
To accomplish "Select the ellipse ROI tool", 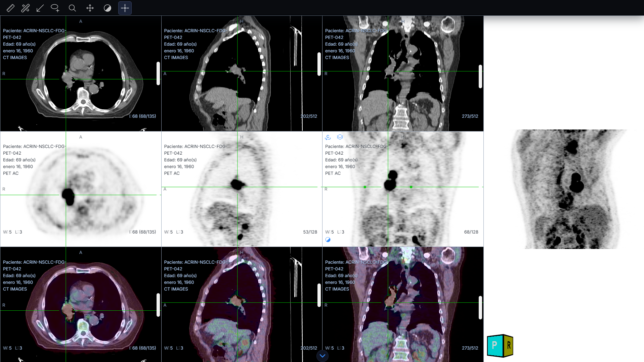I will point(55,8).
